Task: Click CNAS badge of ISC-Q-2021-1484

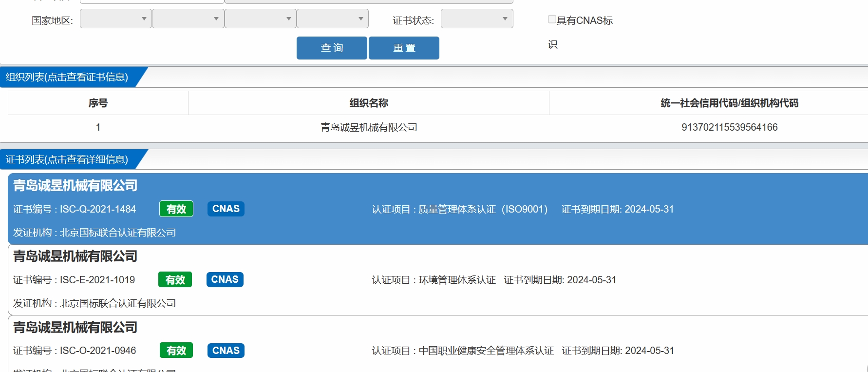Action: tap(226, 209)
